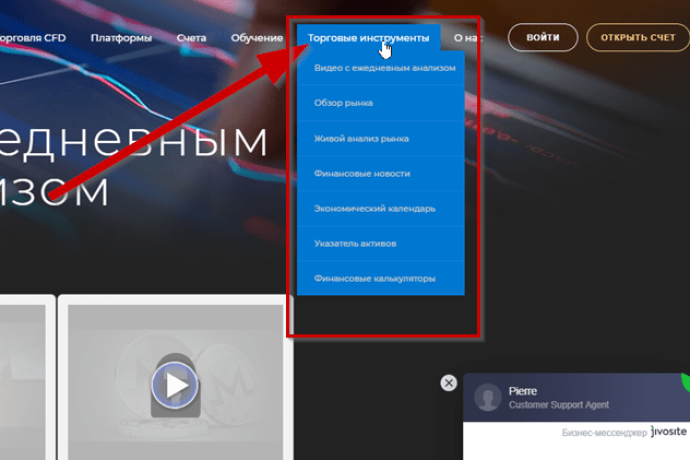This screenshot has width=690, height=460.
Task: Open the Счета menu item
Action: (191, 38)
